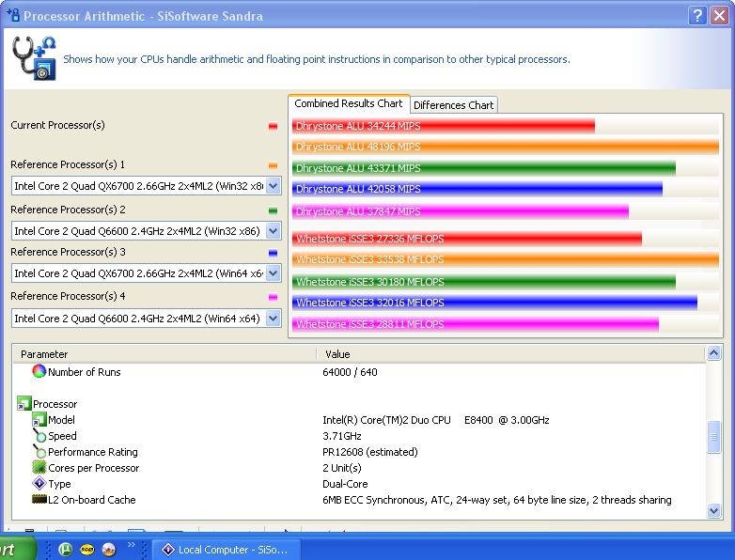Click the Whetstone iSSE3 32016 MFLOPS bar
This screenshot has height=560, width=735.
click(494, 303)
